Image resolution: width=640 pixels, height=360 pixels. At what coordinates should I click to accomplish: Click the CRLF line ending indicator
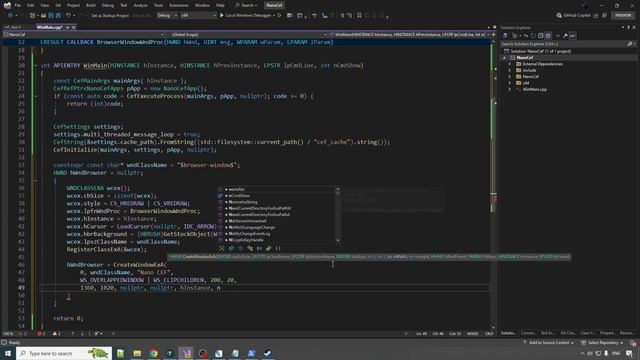(x=489, y=334)
